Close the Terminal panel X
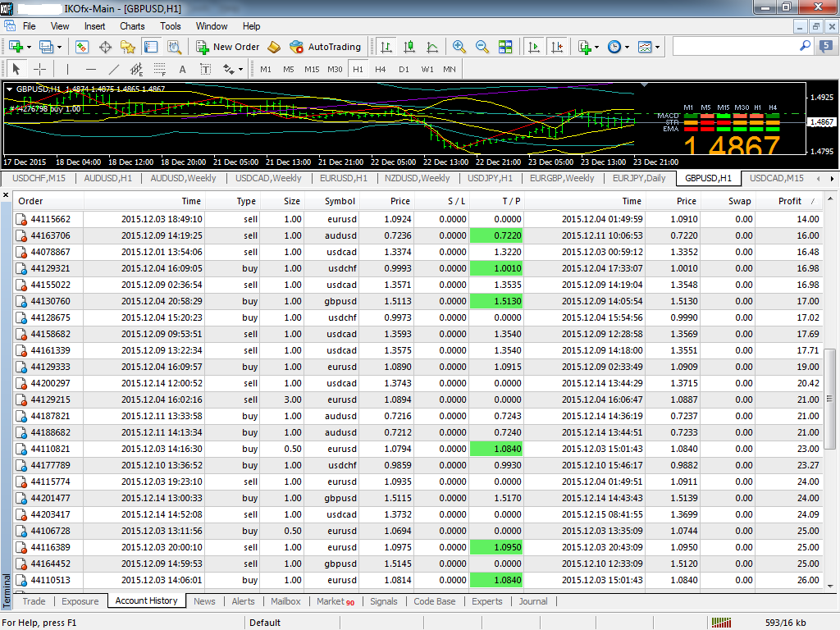Image resolution: width=840 pixels, height=630 pixels. pyautogui.click(x=6, y=195)
